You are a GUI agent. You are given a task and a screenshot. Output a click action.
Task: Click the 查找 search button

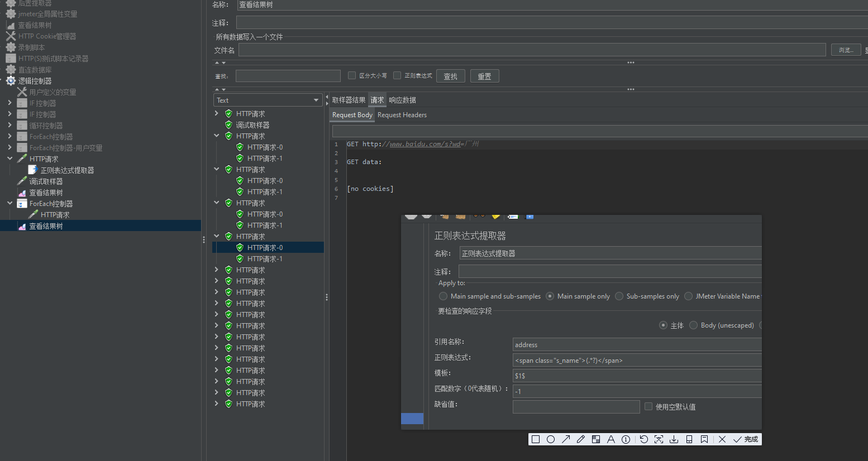451,76
